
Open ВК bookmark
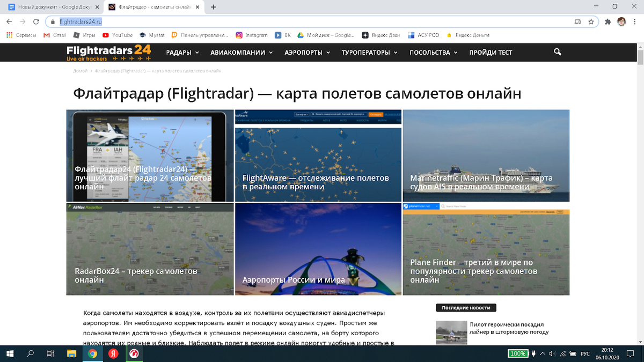click(x=283, y=35)
